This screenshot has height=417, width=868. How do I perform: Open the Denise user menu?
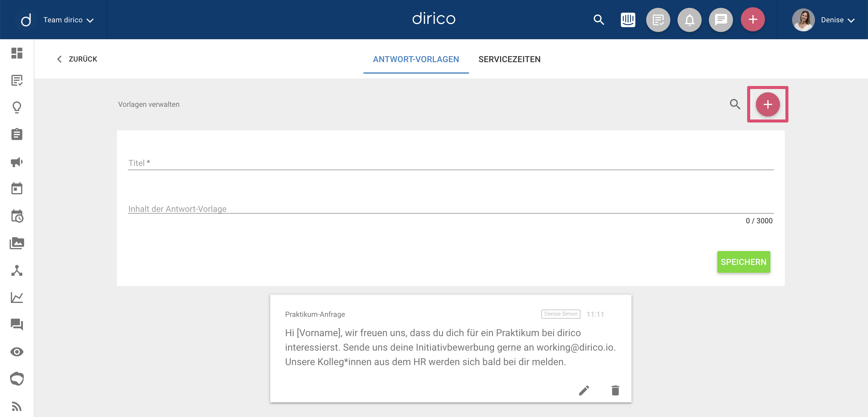click(x=838, y=20)
